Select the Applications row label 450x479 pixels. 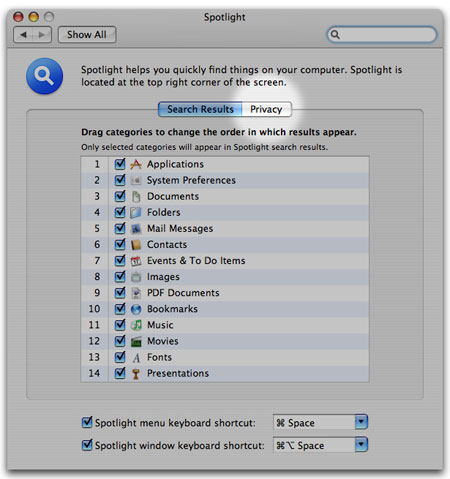175,164
